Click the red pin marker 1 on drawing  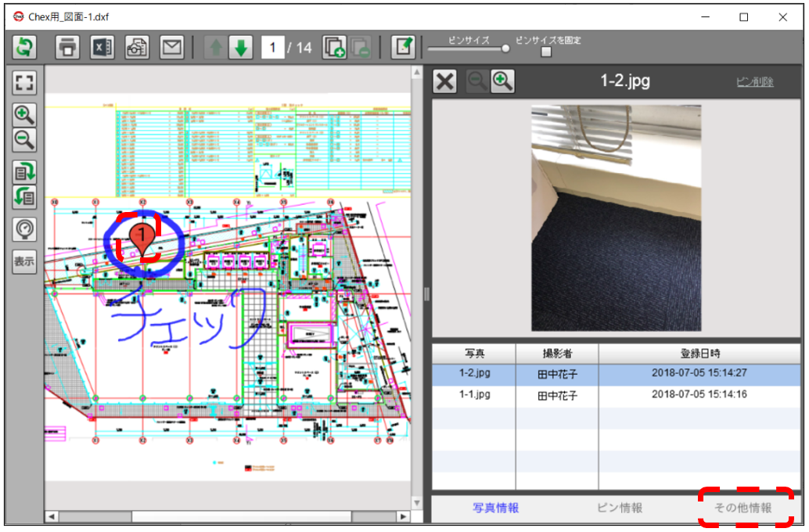point(142,235)
